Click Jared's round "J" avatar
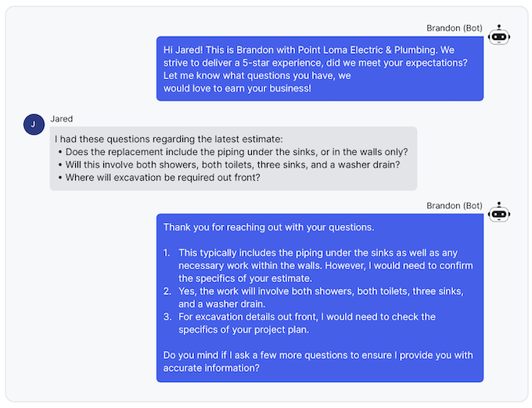The width and height of the screenshot is (532, 408). [x=34, y=125]
